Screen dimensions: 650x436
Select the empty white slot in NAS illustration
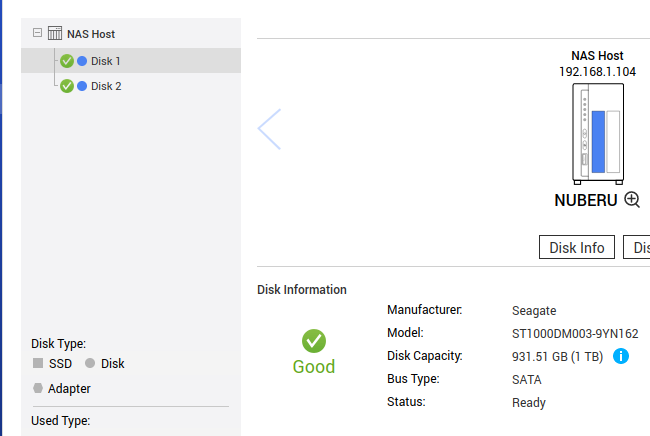613,140
